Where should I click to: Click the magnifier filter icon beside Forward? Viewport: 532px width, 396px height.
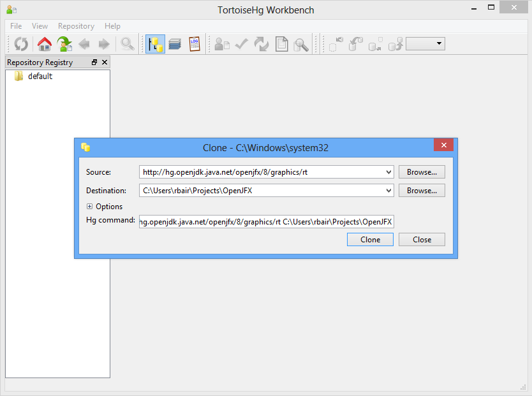point(127,44)
